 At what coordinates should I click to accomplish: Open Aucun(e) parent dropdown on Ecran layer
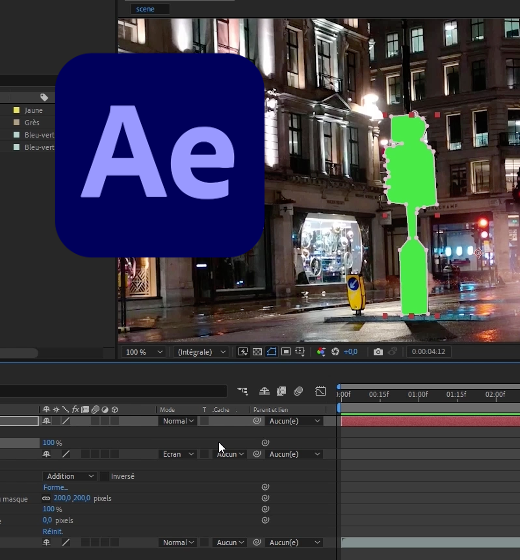click(x=294, y=454)
